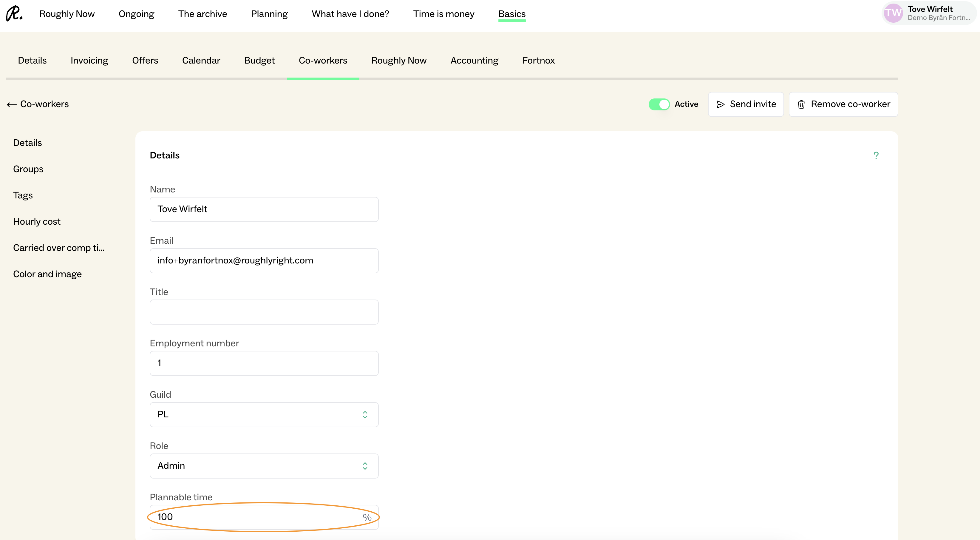Viewport: 980px width, 540px height.
Task: Switch to the Invoicing tab
Action: [89, 61]
